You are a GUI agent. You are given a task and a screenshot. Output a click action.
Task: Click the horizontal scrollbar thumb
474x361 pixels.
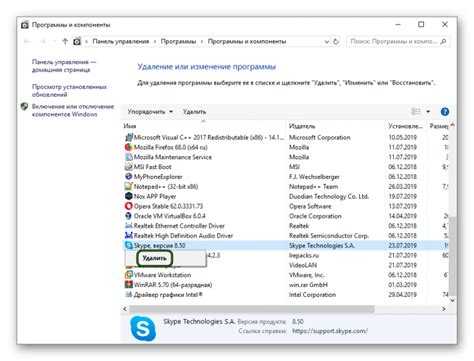tap(252, 309)
